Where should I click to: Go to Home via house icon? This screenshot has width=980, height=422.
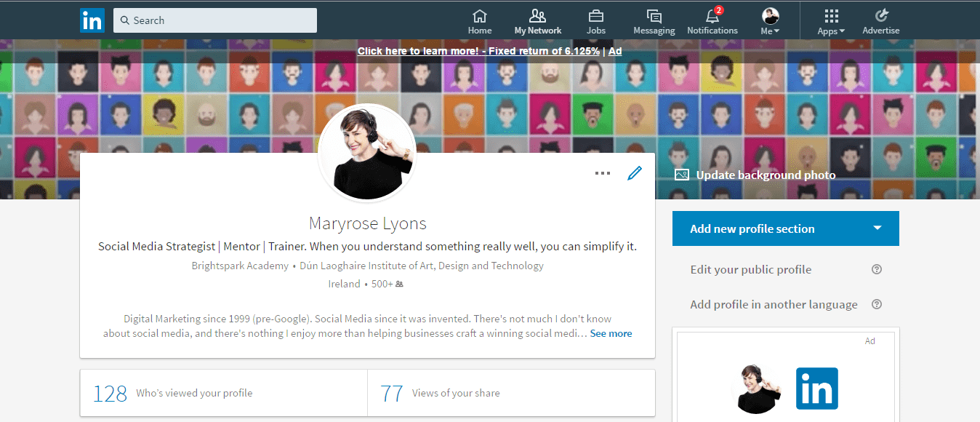pyautogui.click(x=480, y=16)
